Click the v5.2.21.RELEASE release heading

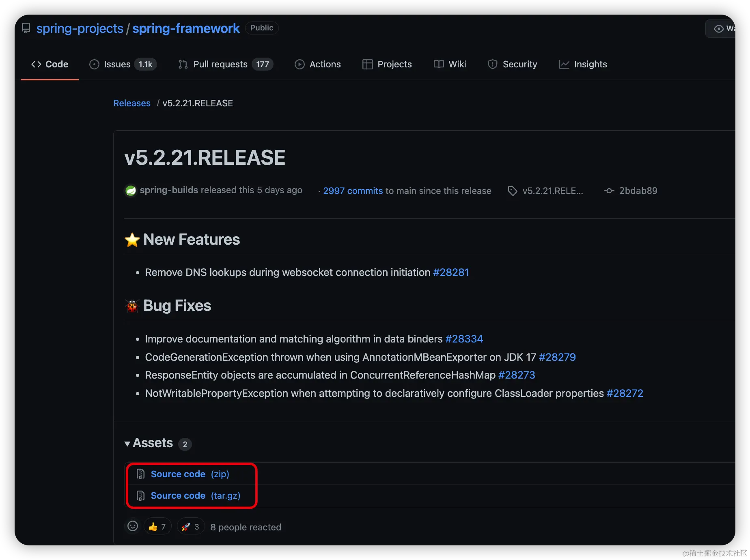point(205,157)
